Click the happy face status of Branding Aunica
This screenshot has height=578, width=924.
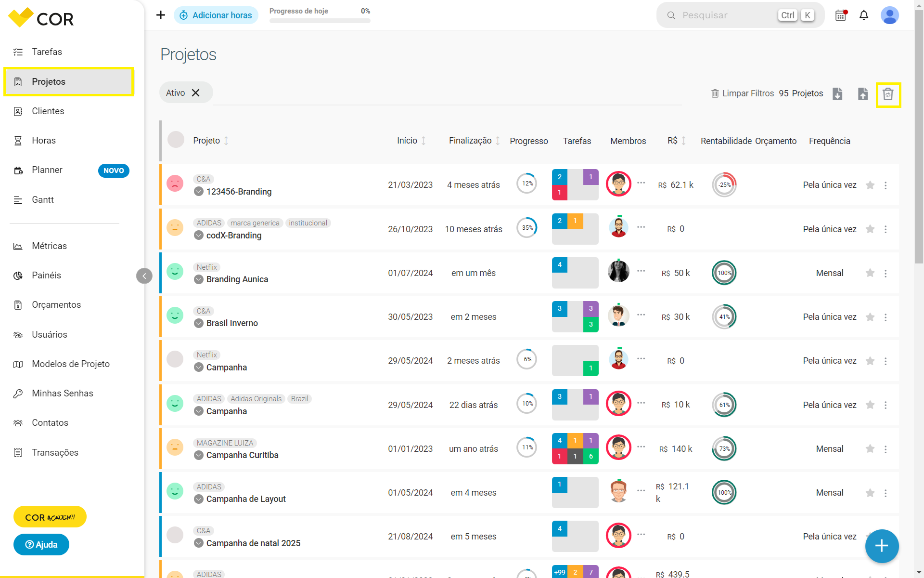175,271
